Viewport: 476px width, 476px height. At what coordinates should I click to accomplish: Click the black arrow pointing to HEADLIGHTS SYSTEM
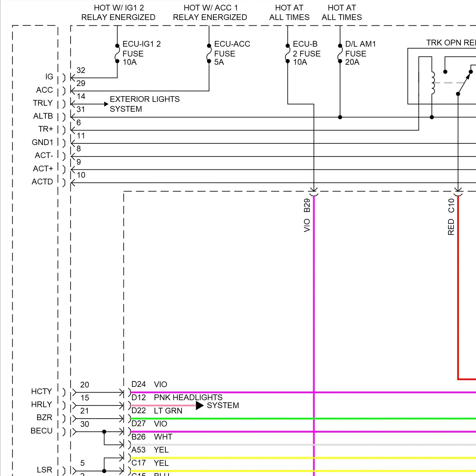click(x=200, y=406)
